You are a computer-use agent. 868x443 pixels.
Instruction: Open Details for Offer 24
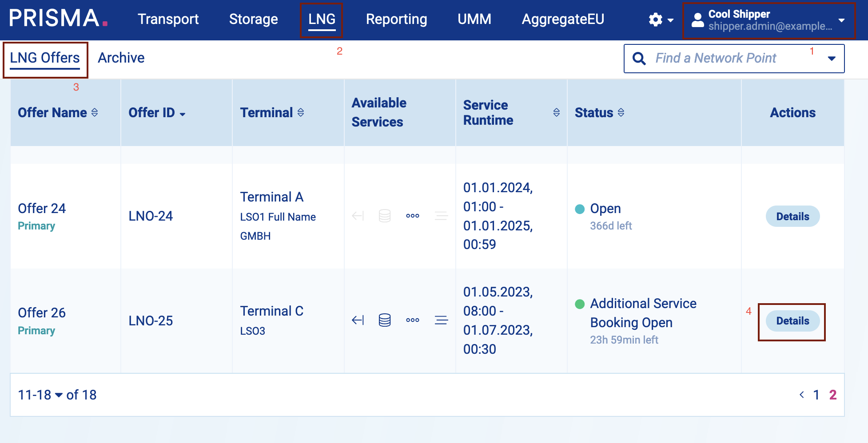792,217
